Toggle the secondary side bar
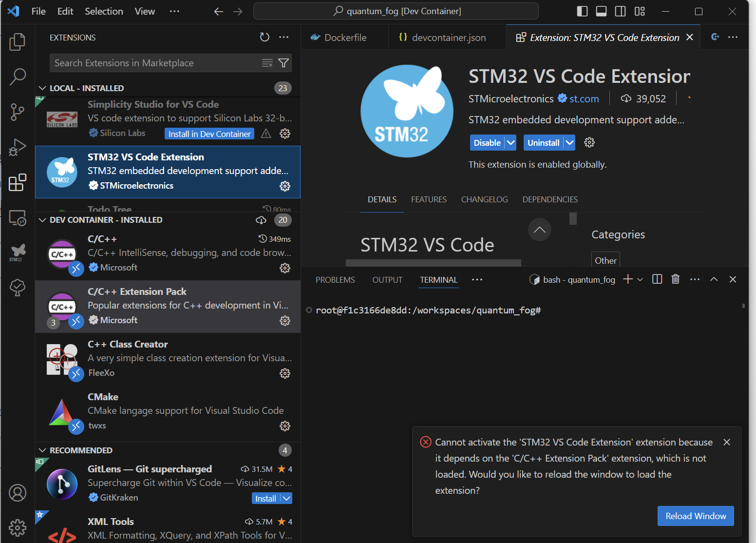This screenshot has width=756, height=543. pyautogui.click(x=621, y=11)
